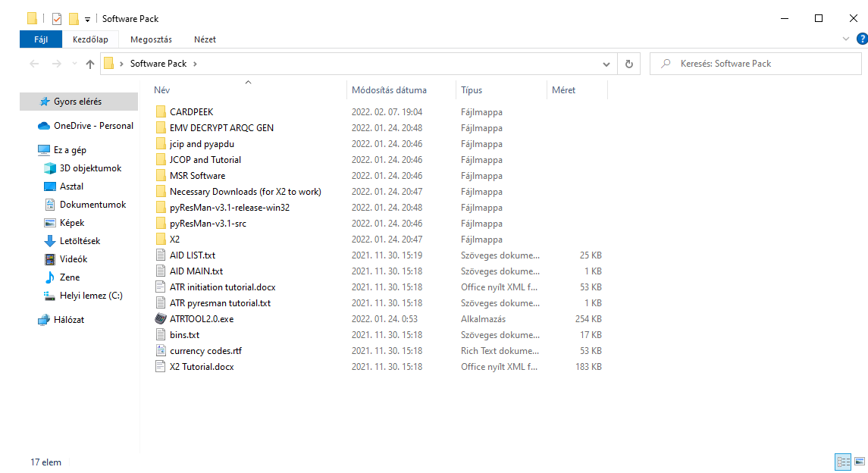Select the file name X2 Tutorial.docx
868x473 pixels.
(202, 367)
